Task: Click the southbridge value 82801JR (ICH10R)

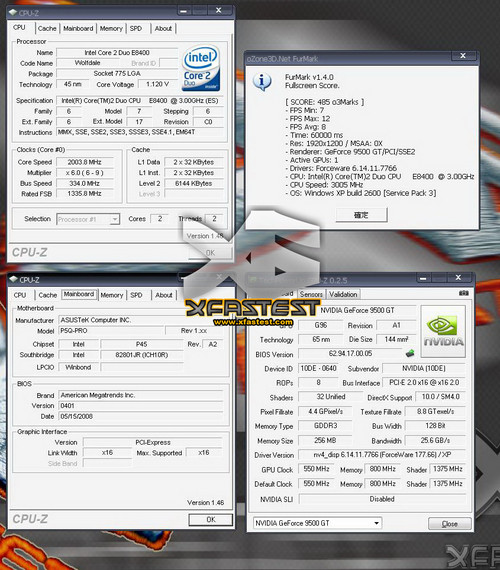Action: coord(142,355)
